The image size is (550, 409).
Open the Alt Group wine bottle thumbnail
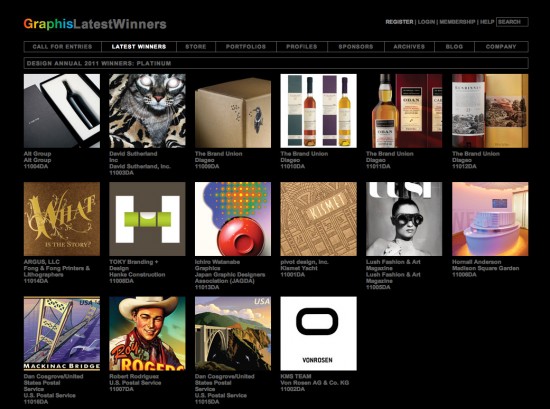(x=62, y=111)
